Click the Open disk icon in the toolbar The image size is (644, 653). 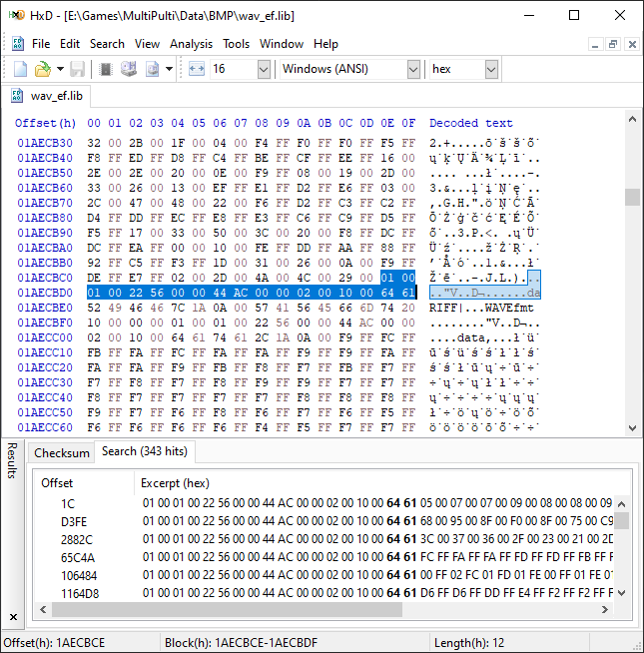coord(129,69)
